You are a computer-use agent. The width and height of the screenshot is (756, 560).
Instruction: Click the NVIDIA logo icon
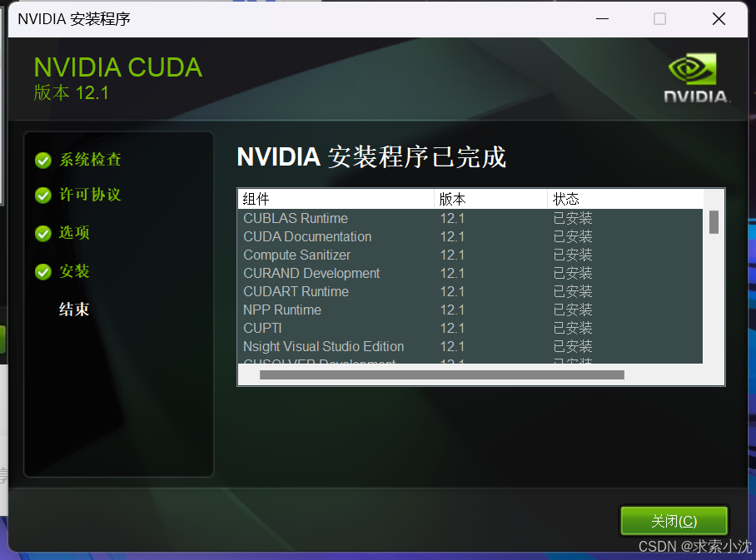[x=696, y=78]
